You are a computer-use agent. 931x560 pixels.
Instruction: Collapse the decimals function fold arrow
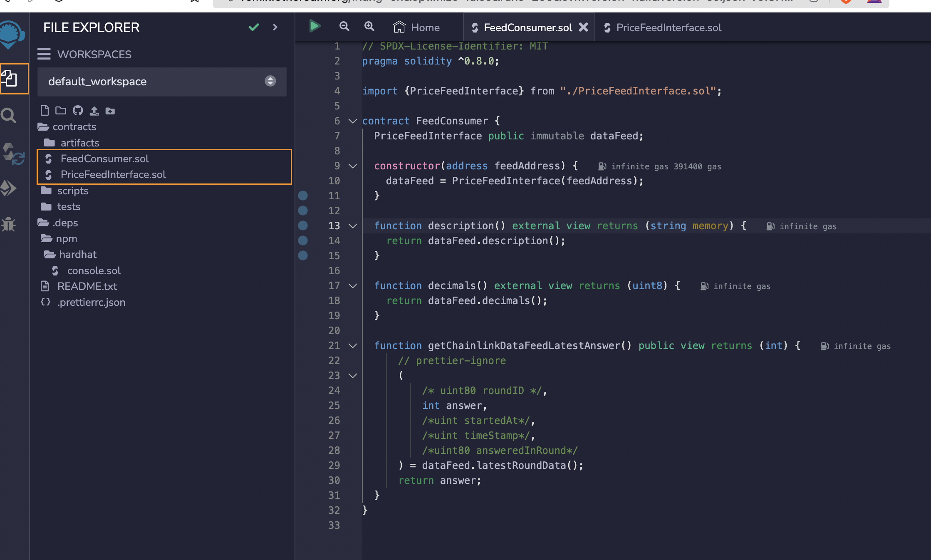(353, 286)
